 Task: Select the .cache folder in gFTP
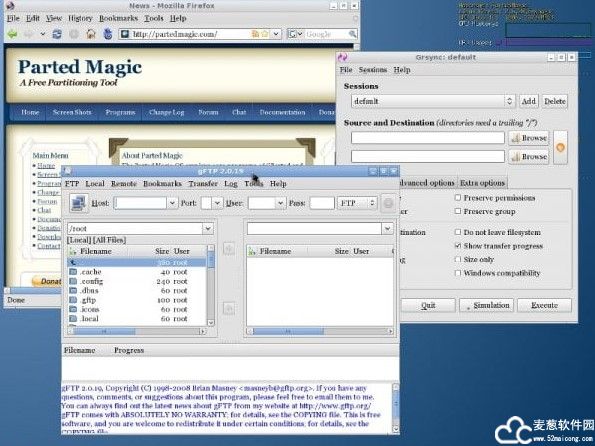pos(137,272)
